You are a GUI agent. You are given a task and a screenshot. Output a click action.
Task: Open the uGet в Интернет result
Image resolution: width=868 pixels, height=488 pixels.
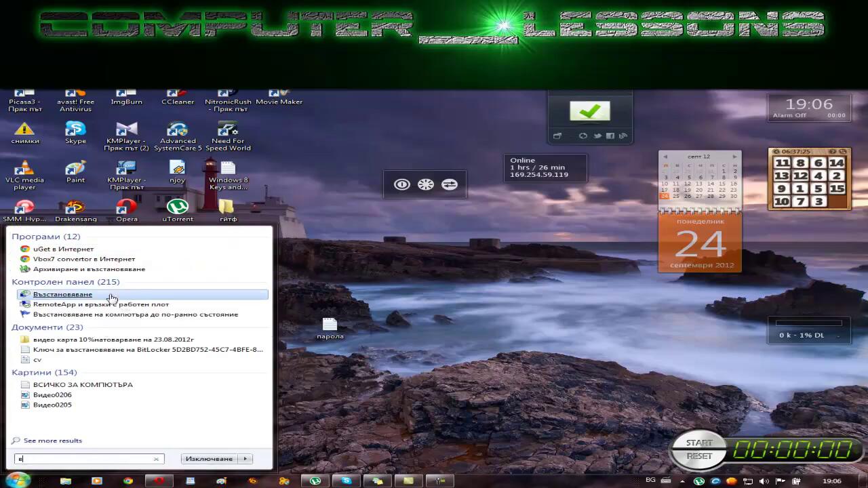point(63,249)
